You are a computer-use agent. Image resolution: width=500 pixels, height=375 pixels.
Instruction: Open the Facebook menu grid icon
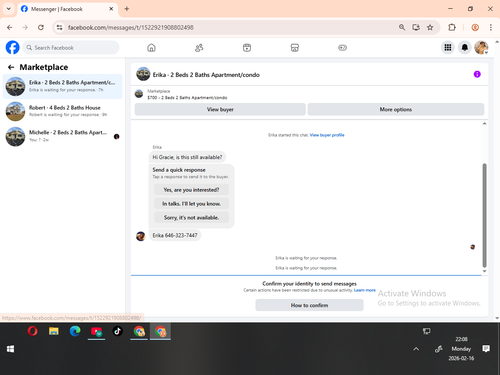click(x=448, y=48)
